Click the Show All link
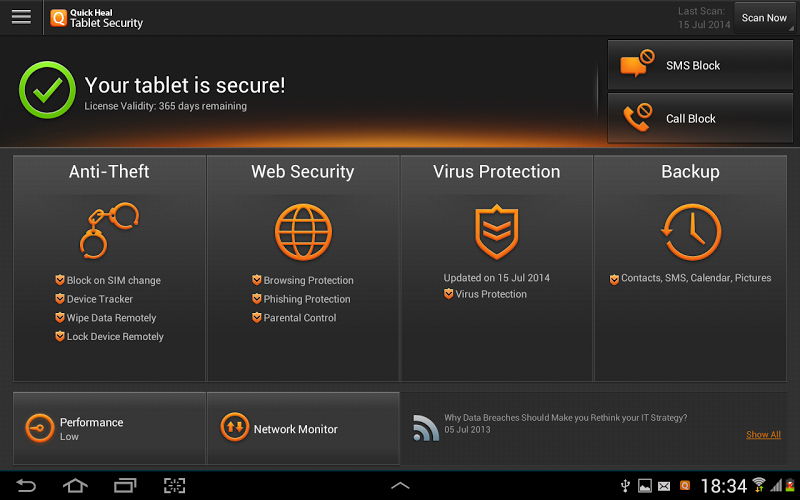Image resolution: width=800 pixels, height=500 pixels. [763, 435]
